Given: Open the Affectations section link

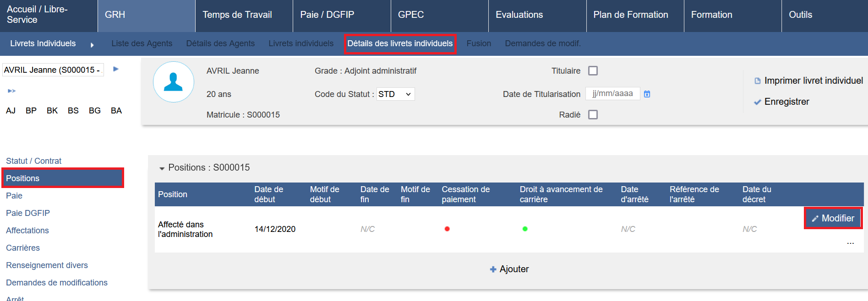Looking at the screenshot, I should [x=27, y=231].
